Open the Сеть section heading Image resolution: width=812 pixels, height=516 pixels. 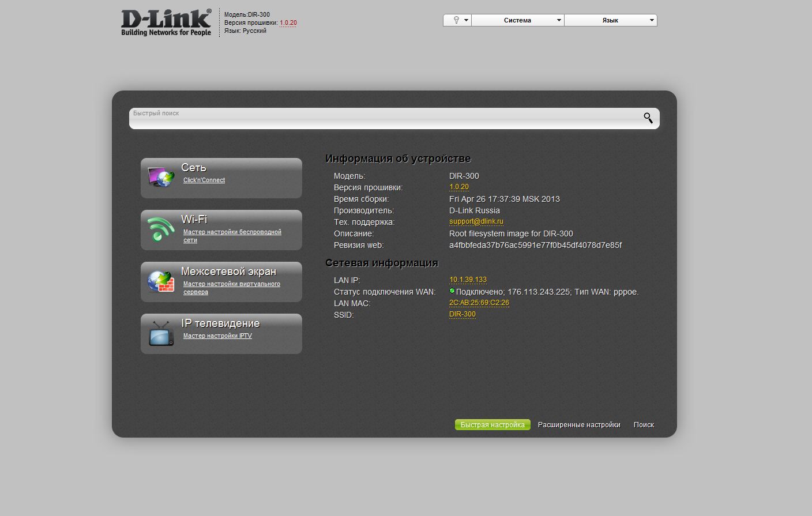click(x=193, y=167)
